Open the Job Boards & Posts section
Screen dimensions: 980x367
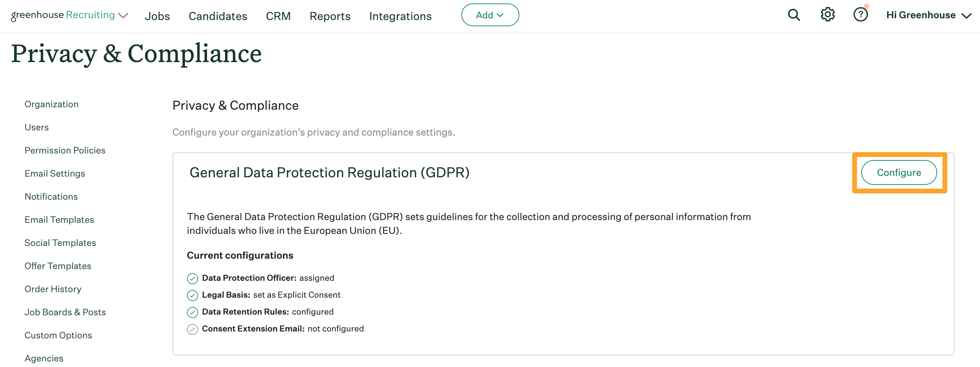tap(65, 312)
